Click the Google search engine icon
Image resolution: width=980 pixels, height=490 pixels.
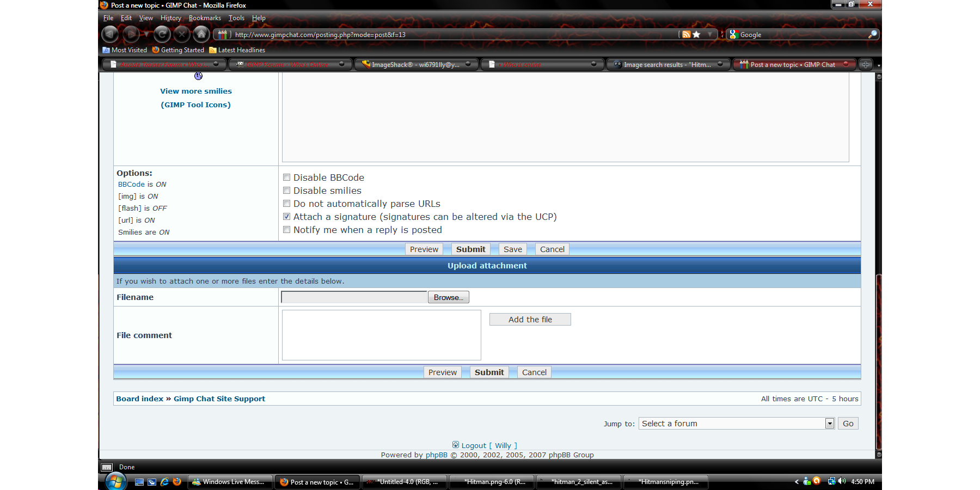pyautogui.click(x=733, y=34)
